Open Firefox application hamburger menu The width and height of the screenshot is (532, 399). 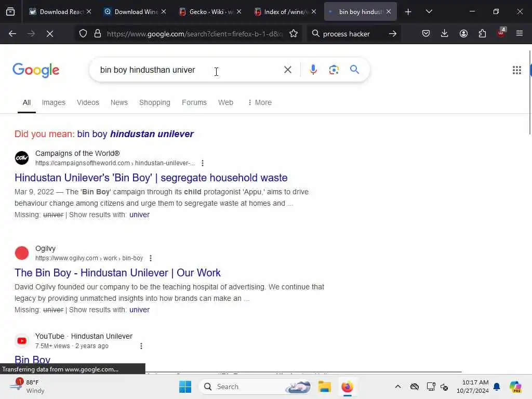coord(520,34)
